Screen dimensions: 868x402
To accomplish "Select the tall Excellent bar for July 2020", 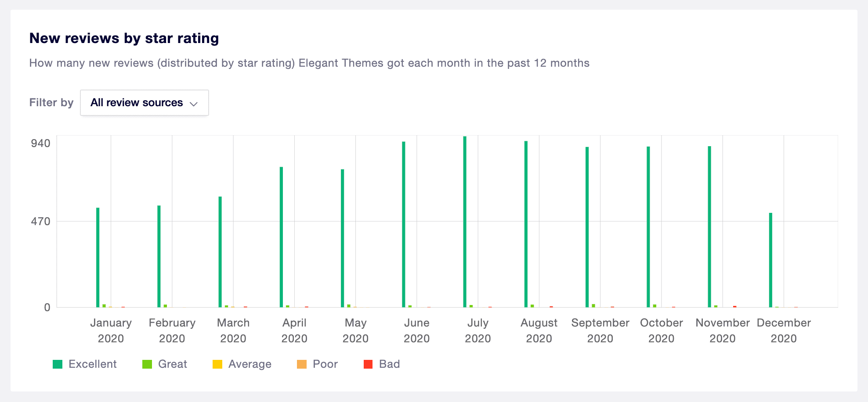I will [x=465, y=219].
